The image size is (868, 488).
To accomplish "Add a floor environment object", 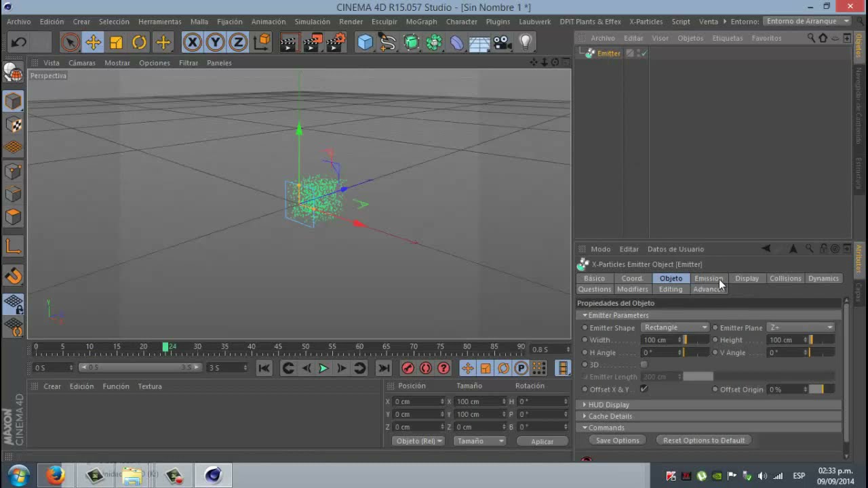I will (479, 43).
